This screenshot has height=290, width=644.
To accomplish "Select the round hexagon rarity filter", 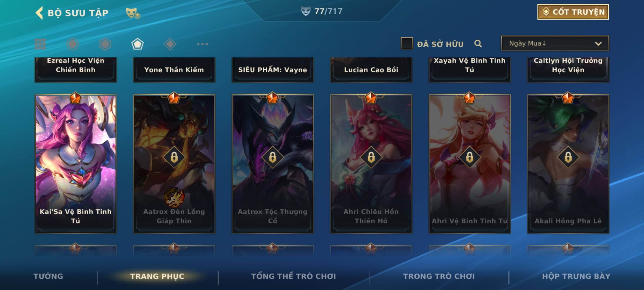I will tap(73, 44).
